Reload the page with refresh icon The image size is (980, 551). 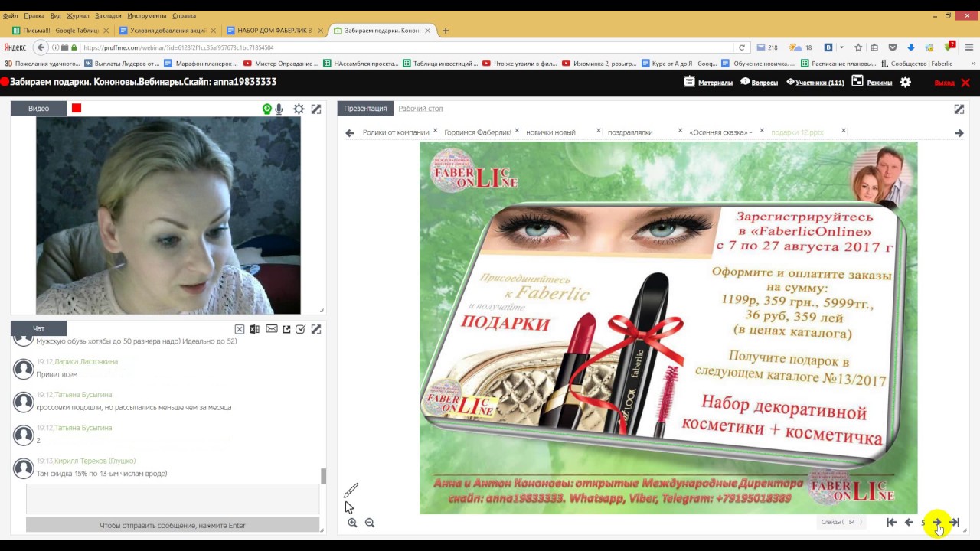click(x=741, y=47)
